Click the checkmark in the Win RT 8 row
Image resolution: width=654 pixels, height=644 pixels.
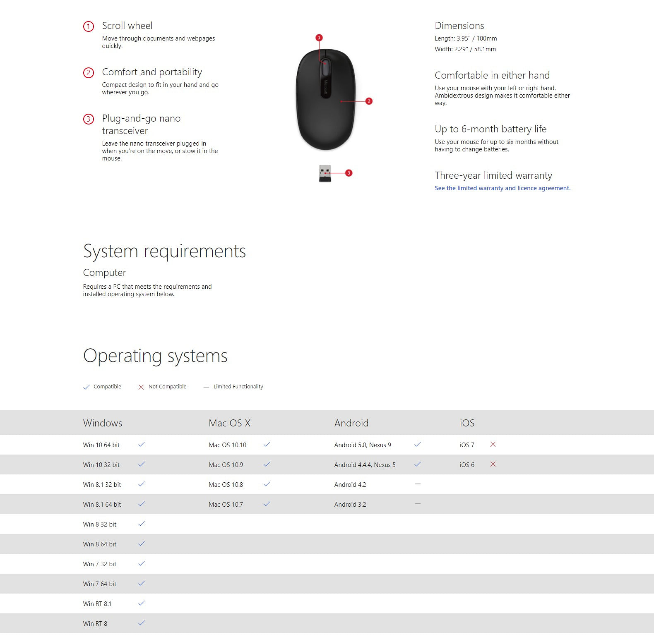[142, 623]
